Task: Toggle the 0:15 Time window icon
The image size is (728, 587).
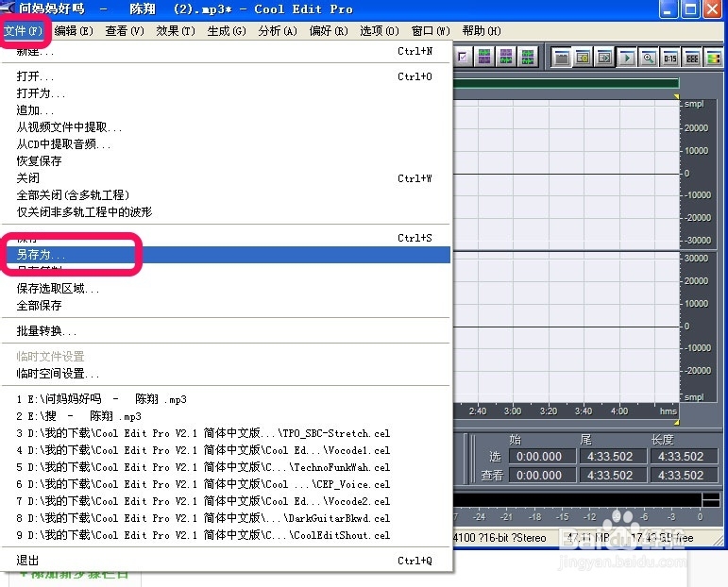Action: pos(670,58)
